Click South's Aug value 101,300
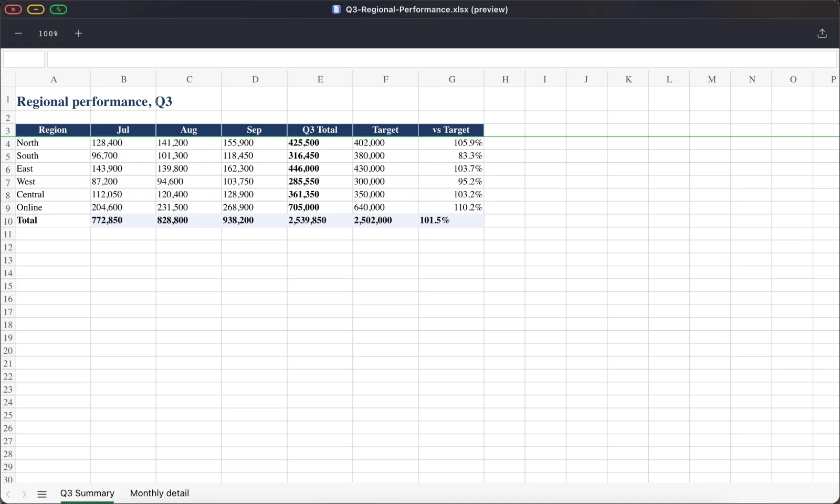 click(189, 156)
